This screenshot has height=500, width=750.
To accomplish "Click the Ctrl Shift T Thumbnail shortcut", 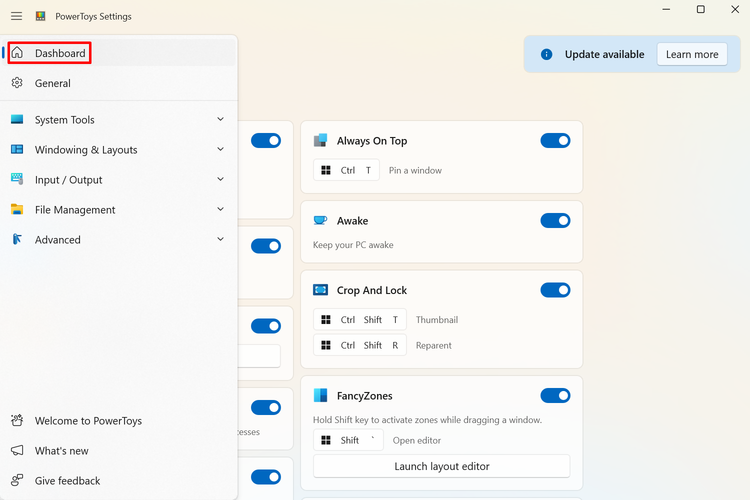I will pyautogui.click(x=360, y=319).
